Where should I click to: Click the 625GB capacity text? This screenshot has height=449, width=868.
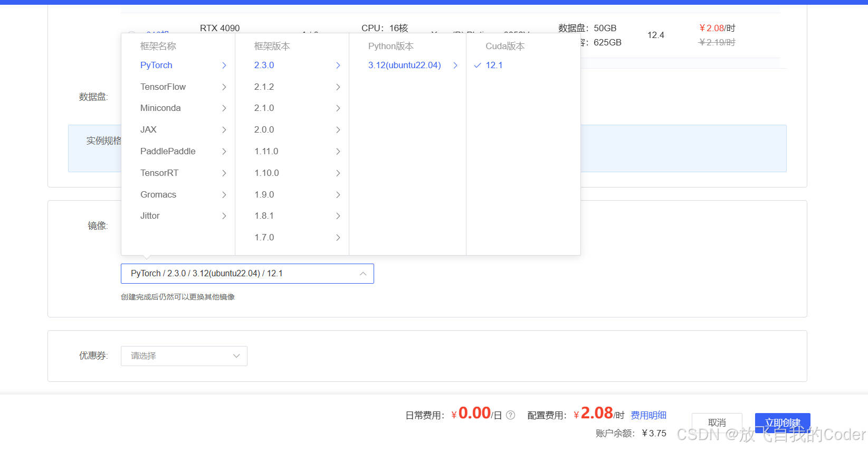(607, 42)
